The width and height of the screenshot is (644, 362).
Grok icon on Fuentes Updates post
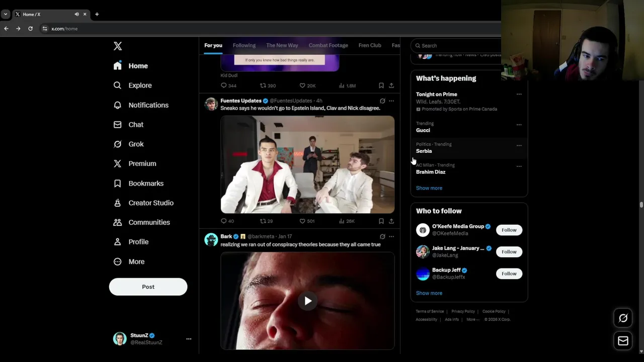pyautogui.click(x=382, y=101)
